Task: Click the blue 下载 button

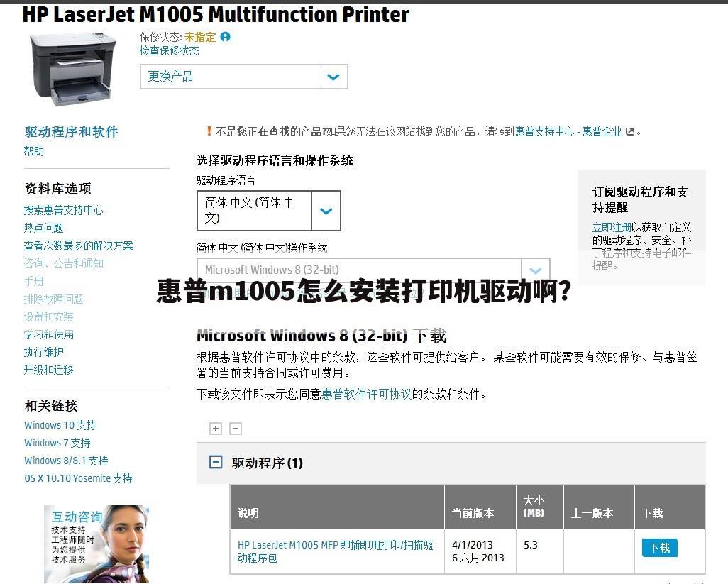Action: (659, 548)
